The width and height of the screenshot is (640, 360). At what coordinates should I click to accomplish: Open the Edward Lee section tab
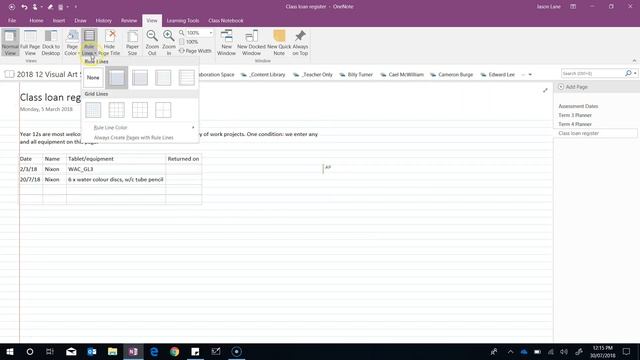(x=498, y=75)
